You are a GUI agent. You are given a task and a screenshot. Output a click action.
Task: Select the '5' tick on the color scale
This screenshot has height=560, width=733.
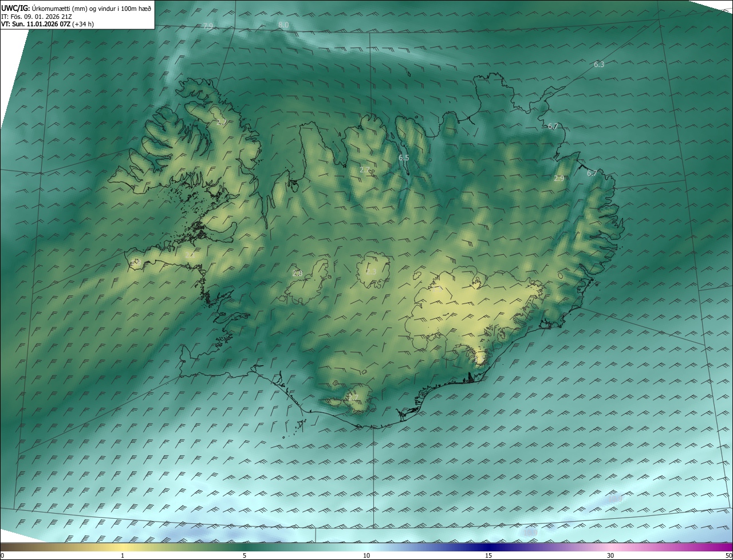(x=245, y=556)
